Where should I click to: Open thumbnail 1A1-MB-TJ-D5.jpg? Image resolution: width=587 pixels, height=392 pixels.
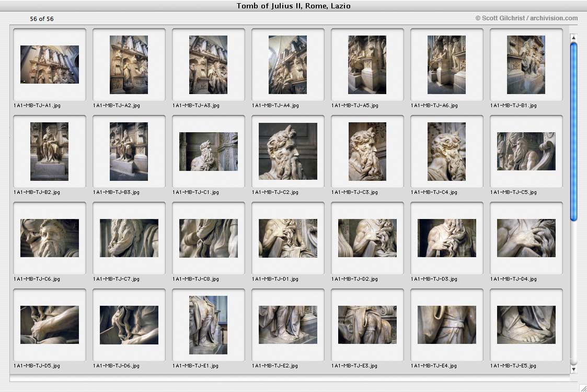50,325
